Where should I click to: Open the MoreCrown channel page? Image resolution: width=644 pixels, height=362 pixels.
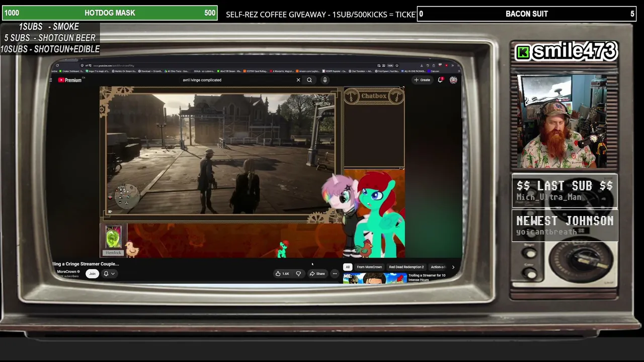point(67,271)
